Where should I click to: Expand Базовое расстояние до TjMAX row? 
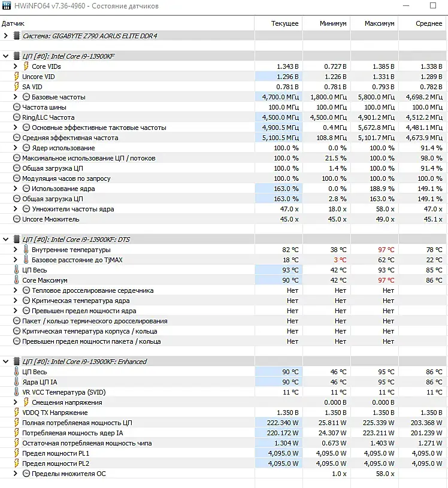15,260
